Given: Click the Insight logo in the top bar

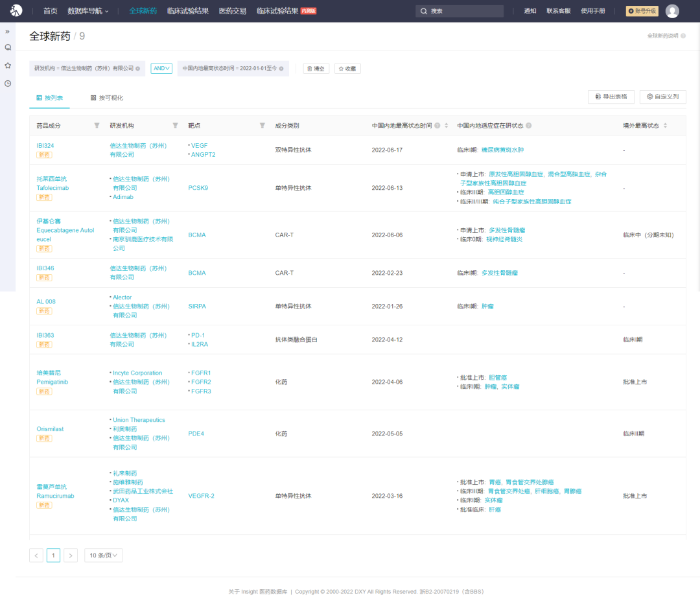Looking at the screenshot, I should [16, 10].
